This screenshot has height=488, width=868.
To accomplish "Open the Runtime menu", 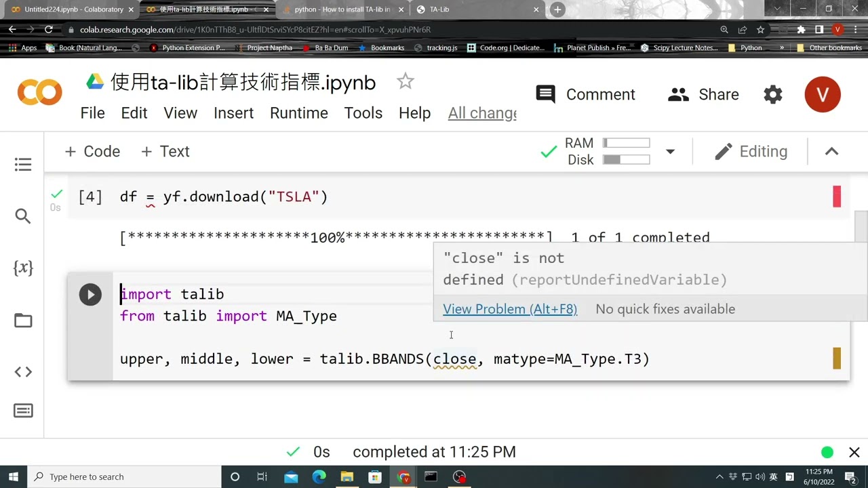I will [299, 113].
